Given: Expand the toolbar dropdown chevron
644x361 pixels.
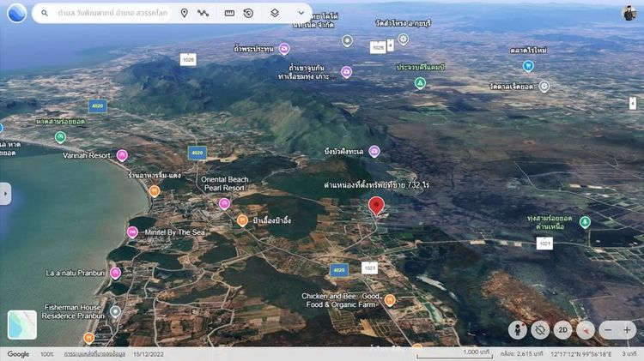Looking at the screenshot, I should coord(301,13).
